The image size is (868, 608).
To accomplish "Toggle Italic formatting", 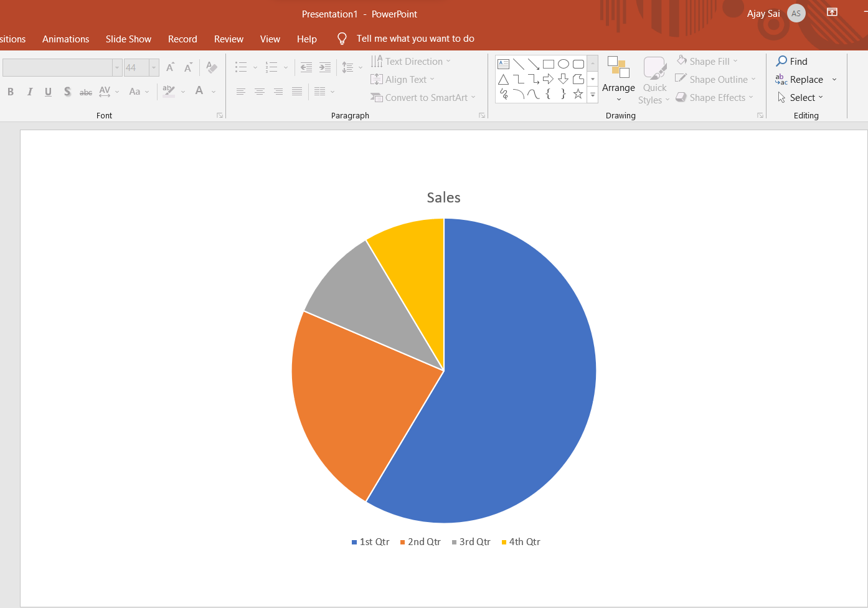I will (x=29, y=92).
